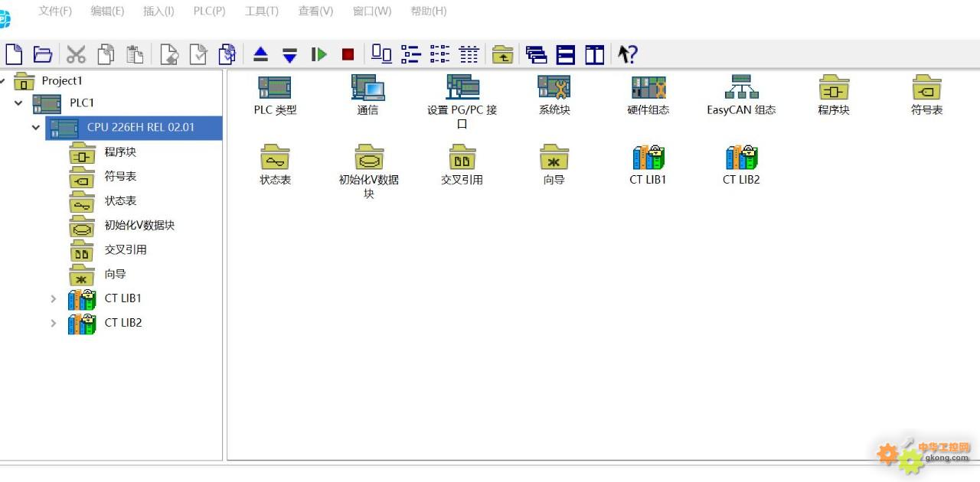The width and height of the screenshot is (980, 482).
Task: Click the cascade windows icon
Action: pos(537,54)
